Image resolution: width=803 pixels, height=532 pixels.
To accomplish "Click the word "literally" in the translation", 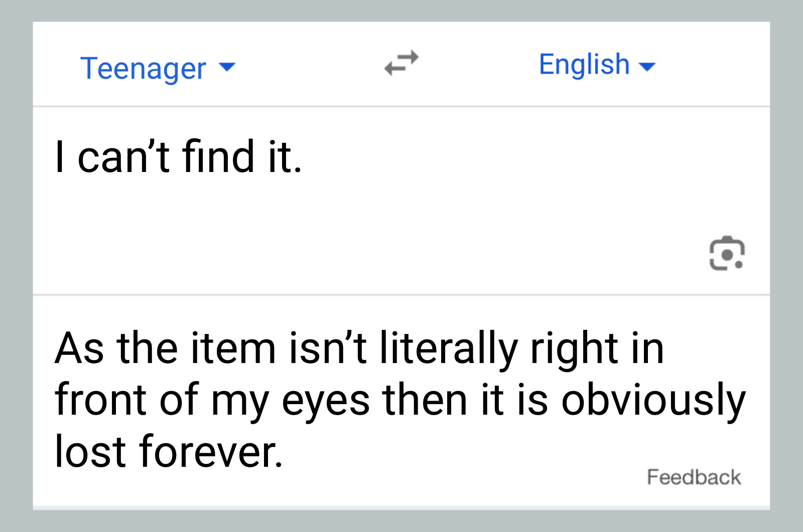I will [x=448, y=348].
